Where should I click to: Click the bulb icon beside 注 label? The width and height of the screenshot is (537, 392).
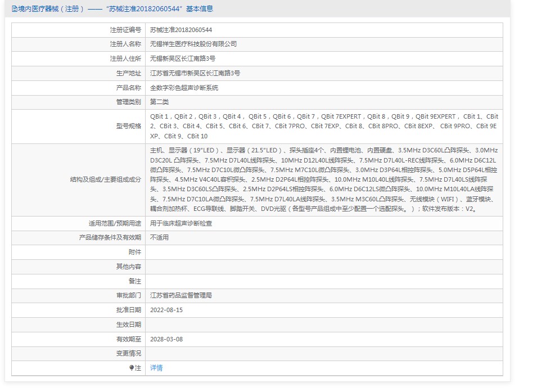pos(132,368)
